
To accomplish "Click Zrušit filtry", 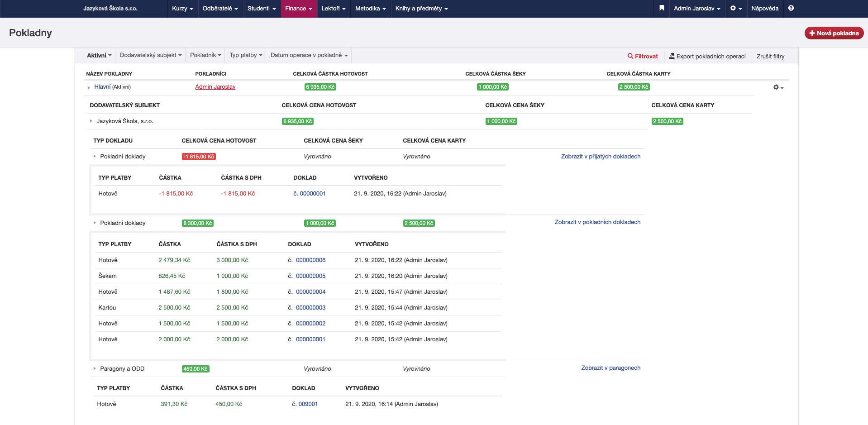I will pyautogui.click(x=770, y=56).
